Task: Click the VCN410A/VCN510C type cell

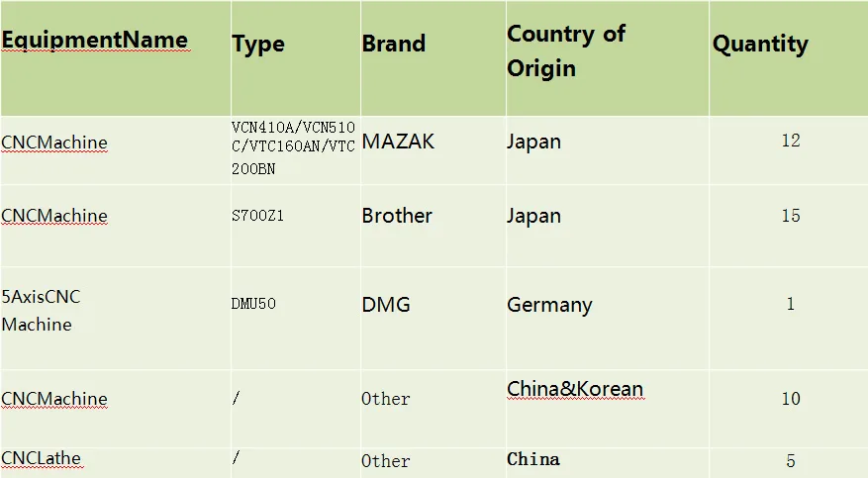Action: (293, 147)
